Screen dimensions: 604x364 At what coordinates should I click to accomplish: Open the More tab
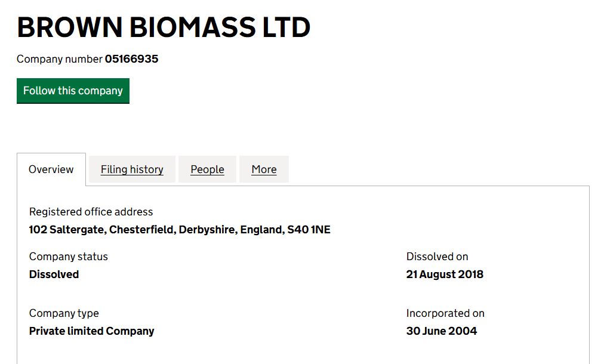[x=264, y=169]
